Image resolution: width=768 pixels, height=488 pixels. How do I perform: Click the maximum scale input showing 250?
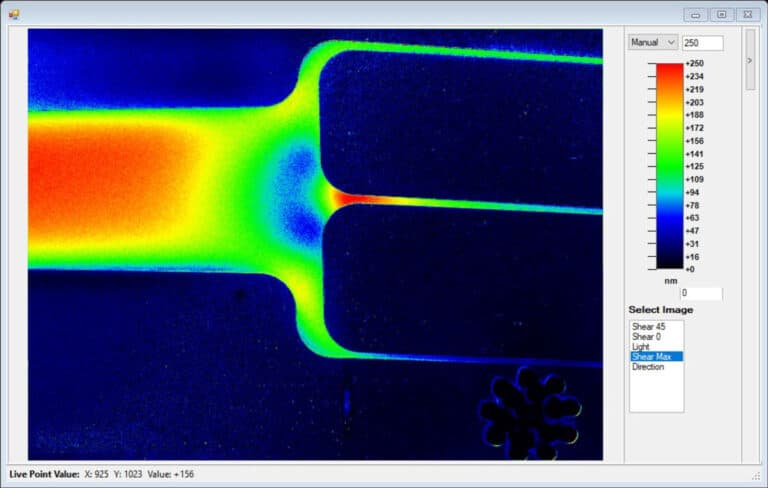click(702, 43)
